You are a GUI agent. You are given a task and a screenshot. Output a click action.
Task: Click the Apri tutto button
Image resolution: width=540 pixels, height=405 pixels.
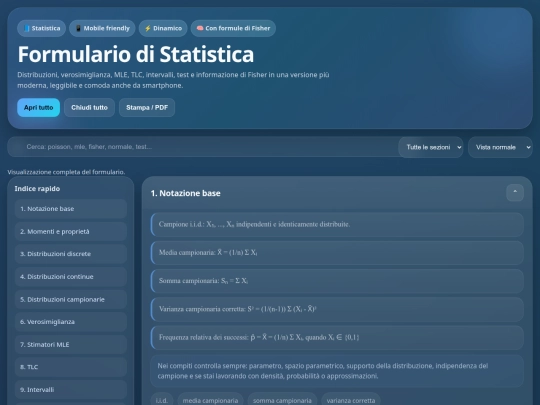coord(39,107)
